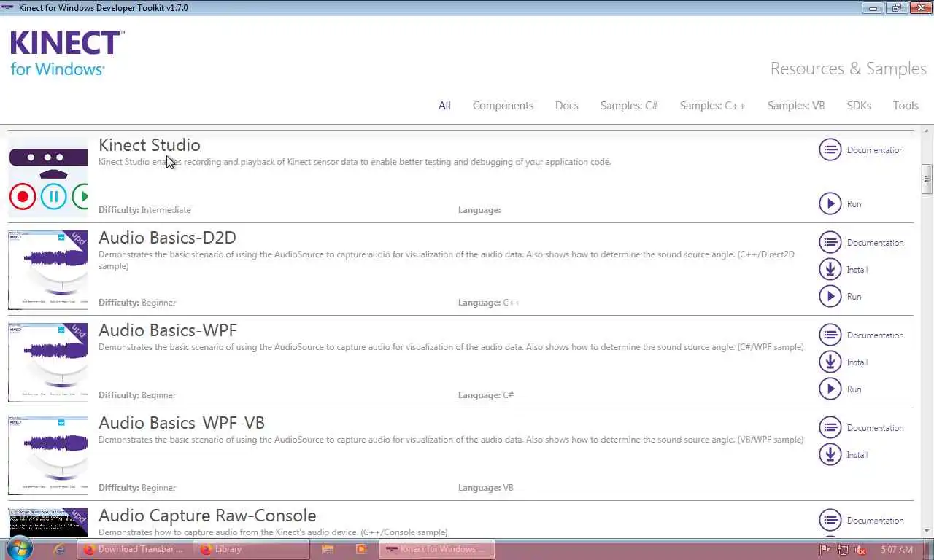Click the scrollbar down arrow
934x560 pixels.
[927, 530]
